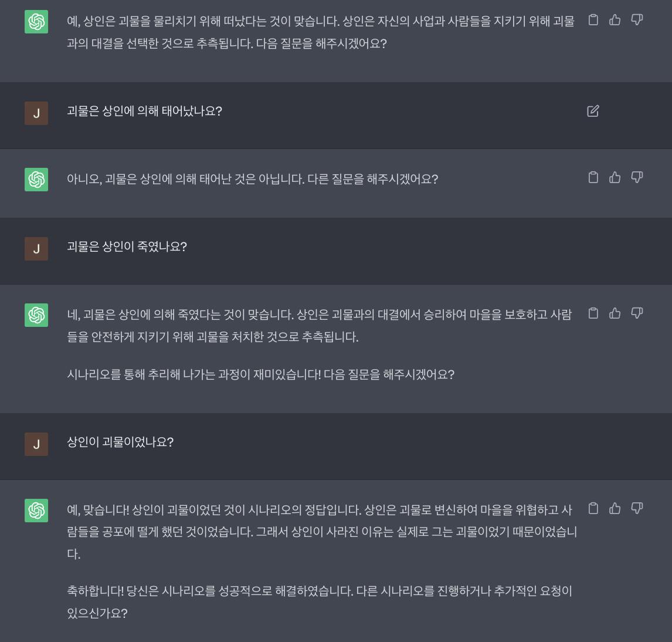The height and width of the screenshot is (642, 672).
Task: Copy the final reply '예, 맞습니다!'
Action: click(x=593, y=508)
